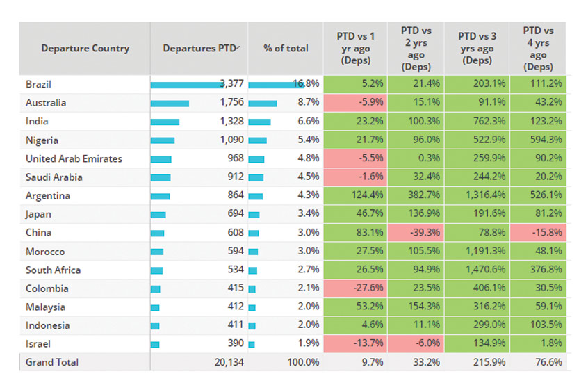
Task: Select the India departures bar
Action: [x=165, y=122]
